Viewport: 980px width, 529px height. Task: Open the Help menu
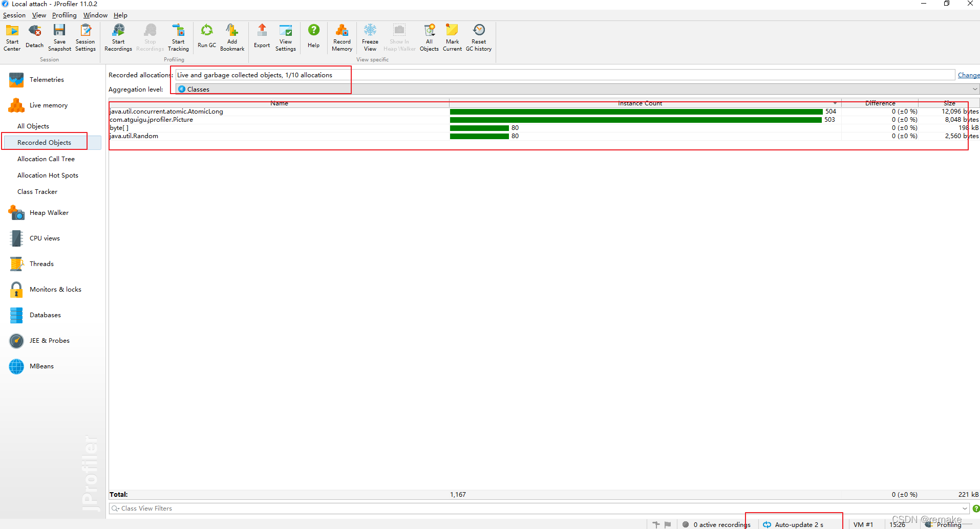point(120,15)
